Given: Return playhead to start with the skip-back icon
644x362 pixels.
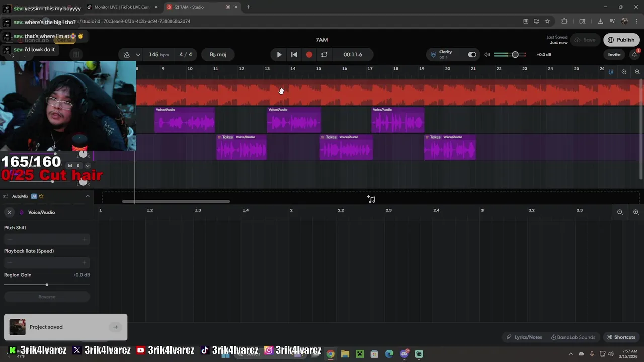Looking at the screenshot, I should point(294,54).
